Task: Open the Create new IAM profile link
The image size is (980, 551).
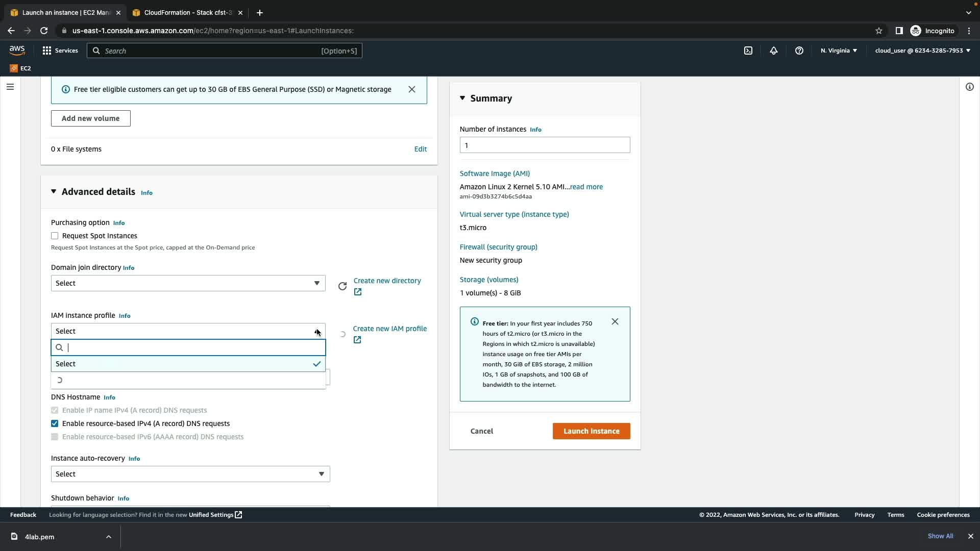Action: click(389, 329)
